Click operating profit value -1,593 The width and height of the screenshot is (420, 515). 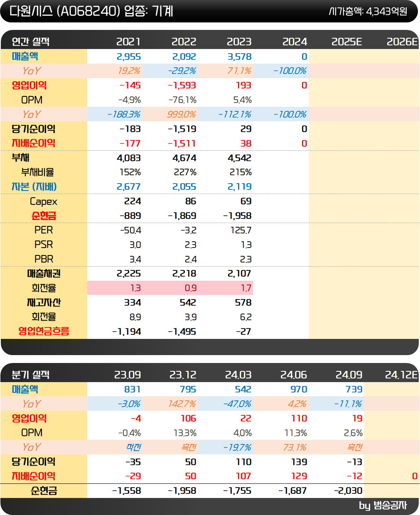[x=182, y=86]
